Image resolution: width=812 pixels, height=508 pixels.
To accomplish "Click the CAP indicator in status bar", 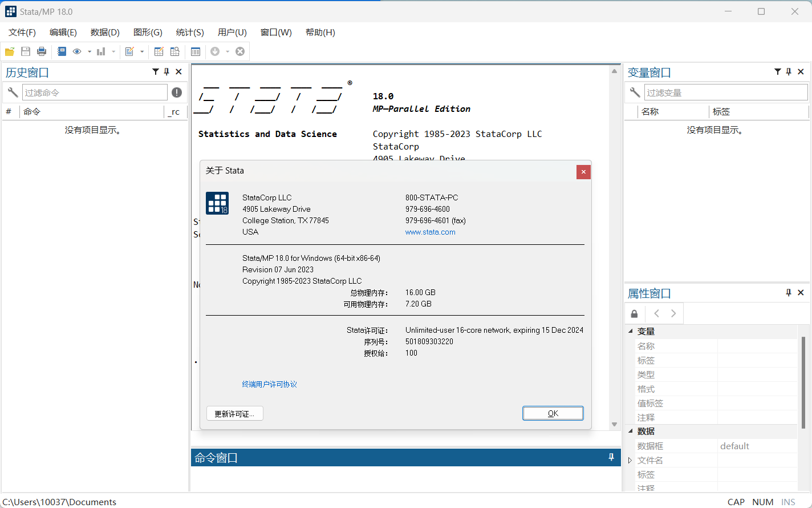I will tap(736, 502).
